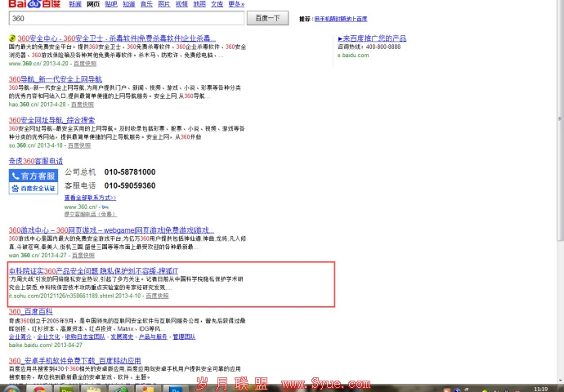Switch to the 贴吧 tab
This screenshot has width=564, height=392.
point(111,4)
